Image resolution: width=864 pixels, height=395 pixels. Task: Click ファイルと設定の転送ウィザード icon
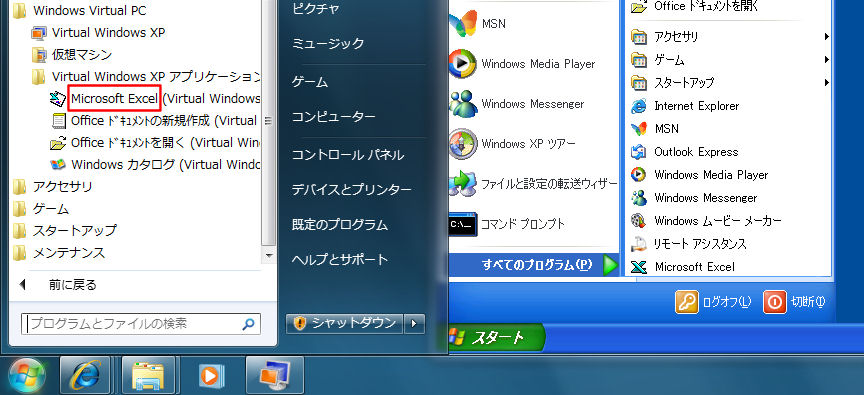click(462, 184)
